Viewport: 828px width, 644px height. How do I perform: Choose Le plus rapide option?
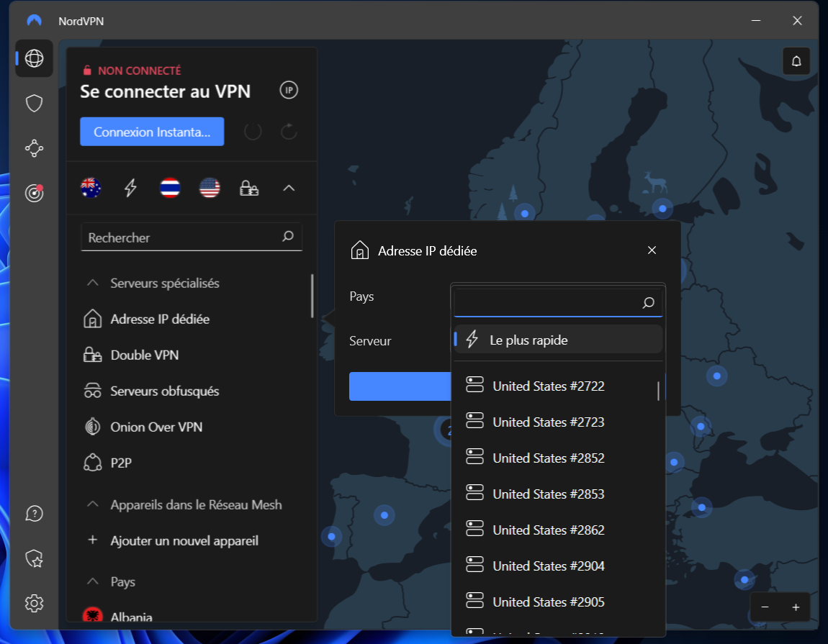coord(558,340)
